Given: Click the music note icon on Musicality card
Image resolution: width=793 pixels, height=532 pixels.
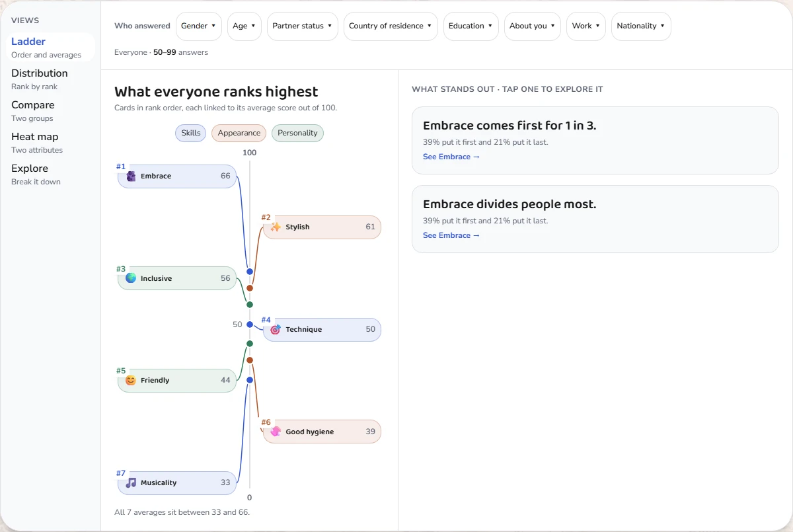Looking at the screenshot, I should 131,482.
